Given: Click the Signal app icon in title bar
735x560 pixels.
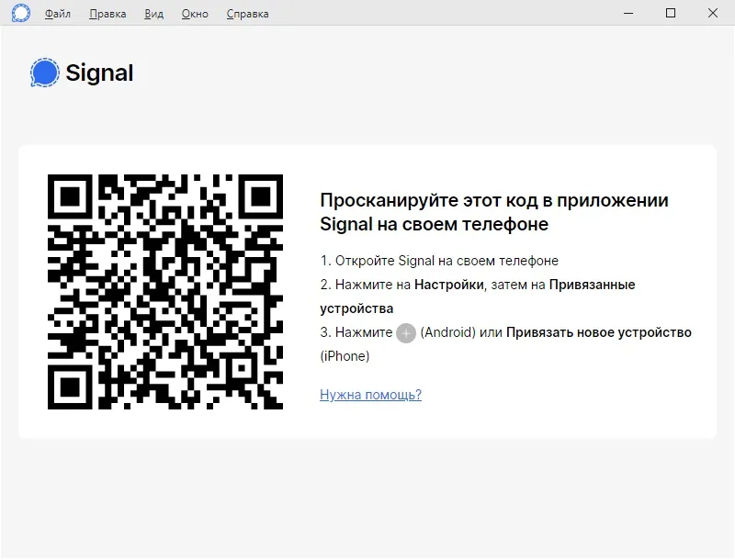Looking at the screenshot, I should point(20,13).
